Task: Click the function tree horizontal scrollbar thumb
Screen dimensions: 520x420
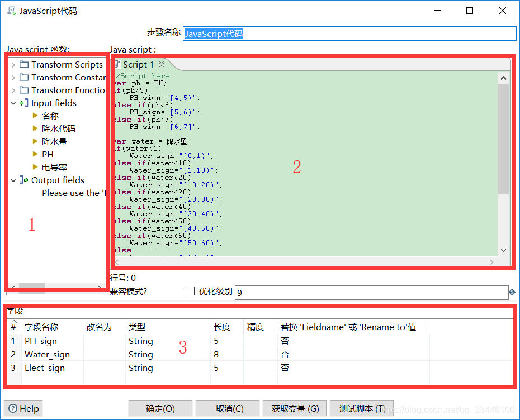Action: click(x=32, y=288)
